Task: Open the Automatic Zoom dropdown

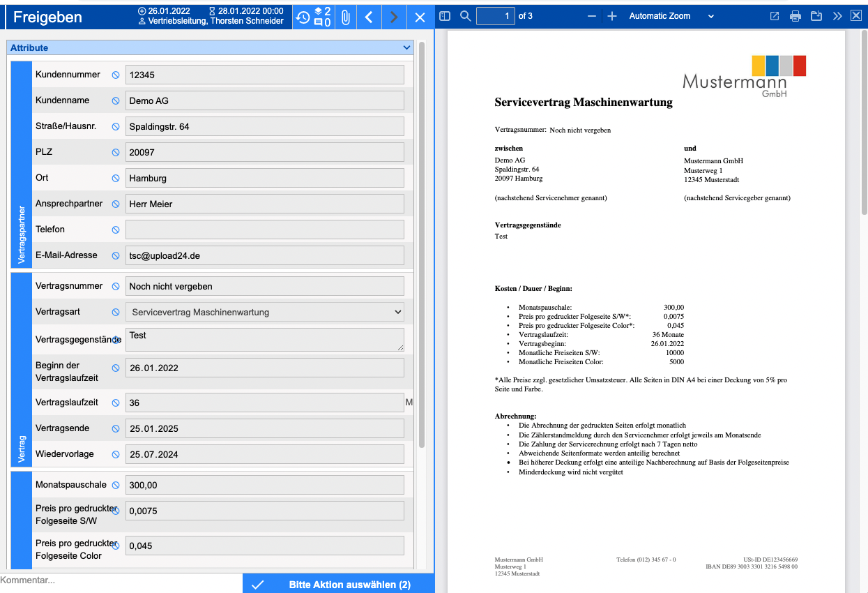Action: pos(671,16)
